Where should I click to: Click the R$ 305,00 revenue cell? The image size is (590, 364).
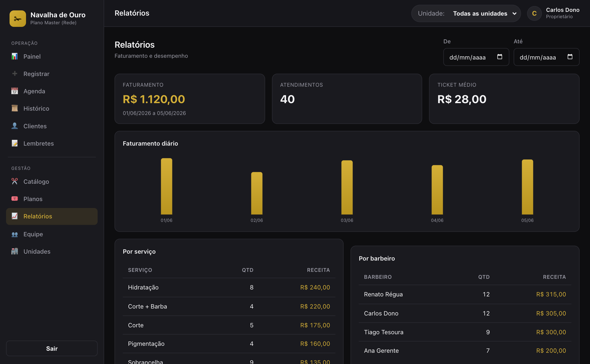click(551, 313)
